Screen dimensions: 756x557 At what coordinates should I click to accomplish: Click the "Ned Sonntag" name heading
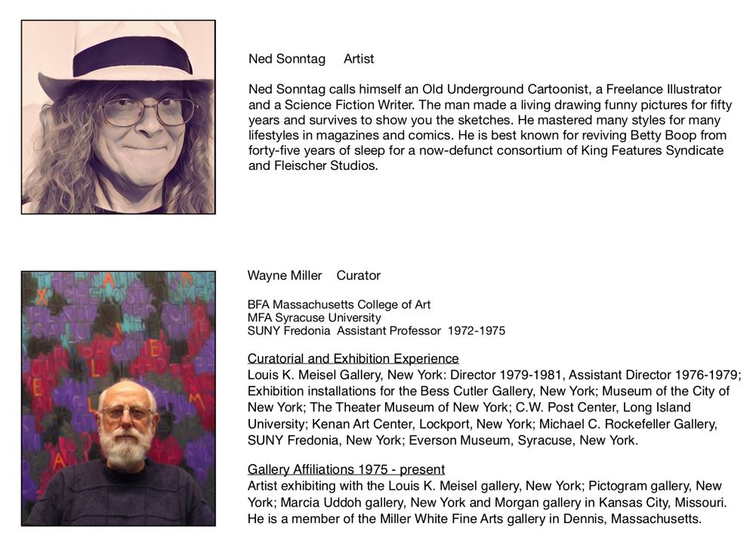tap(287, 59)
